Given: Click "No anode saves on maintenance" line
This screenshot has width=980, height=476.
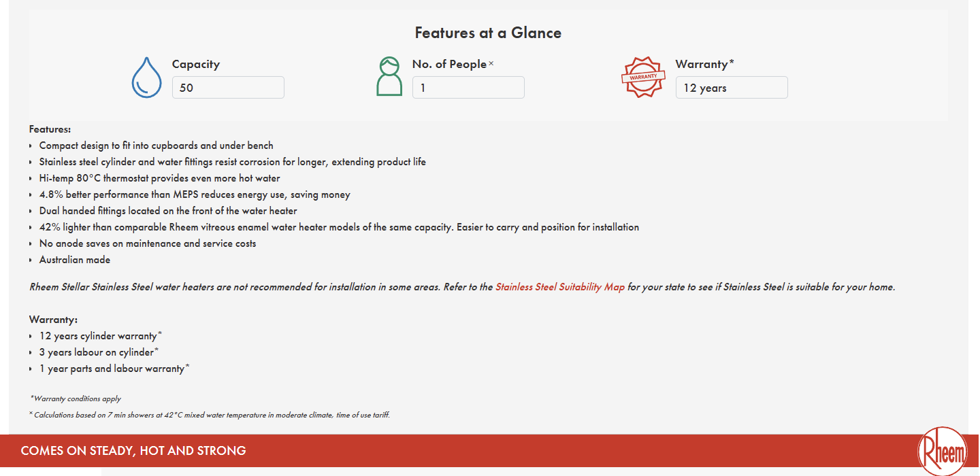Looking at the screenshot, I should point(148,243).
